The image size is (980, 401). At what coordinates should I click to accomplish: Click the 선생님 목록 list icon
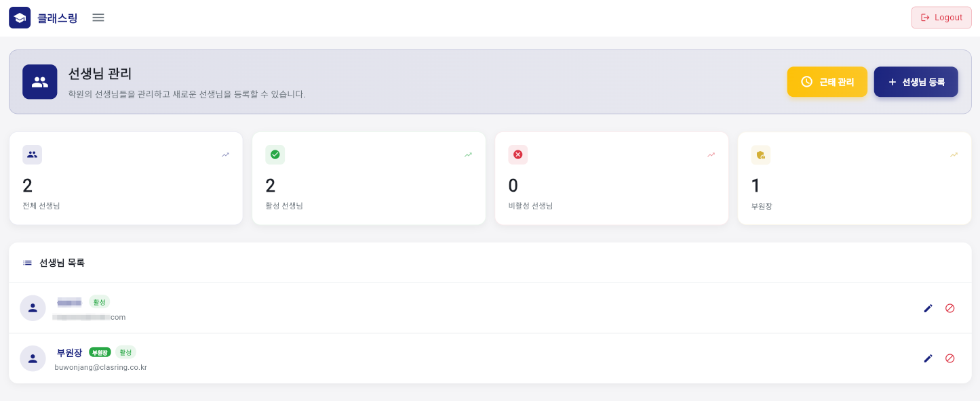(x=28, y=263)
